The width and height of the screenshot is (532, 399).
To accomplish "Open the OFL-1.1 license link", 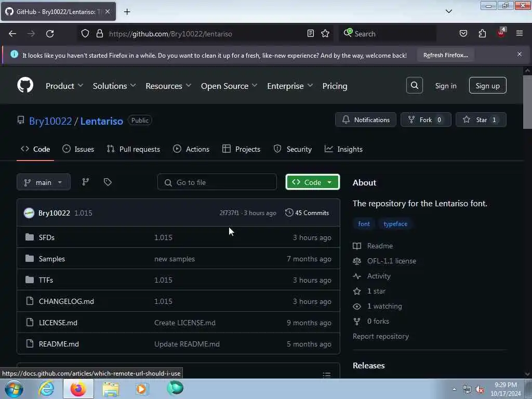I will click(392, 261).
